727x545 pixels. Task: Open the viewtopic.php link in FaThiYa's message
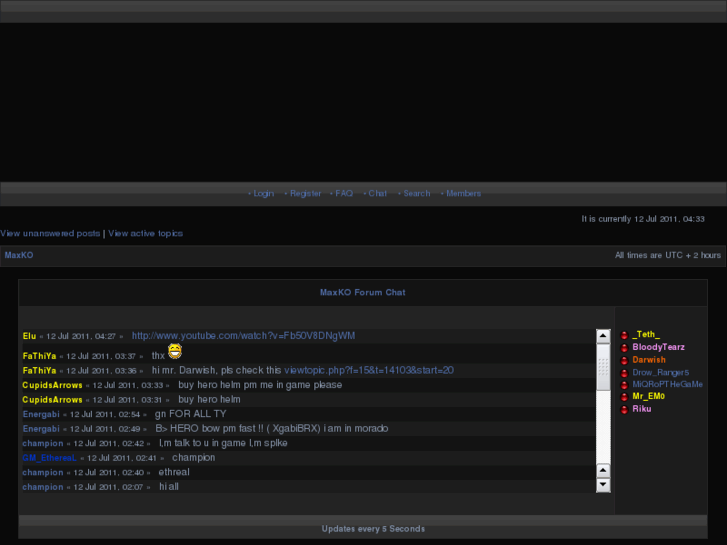coord(369,370)
